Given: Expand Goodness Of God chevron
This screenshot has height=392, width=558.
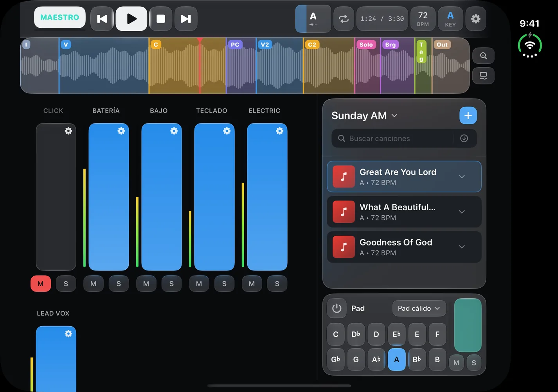Looking at the screenshot, I should click(462, 247).
